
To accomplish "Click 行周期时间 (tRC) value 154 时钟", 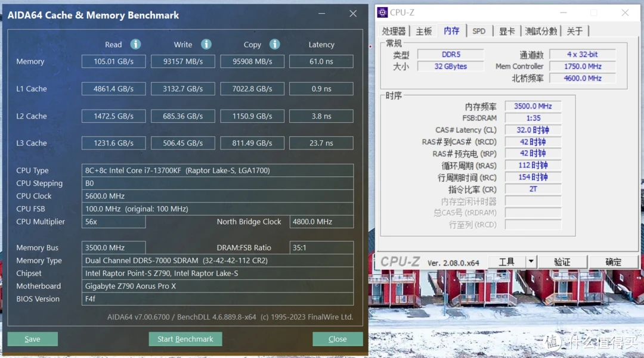I will tap(532, 177).
